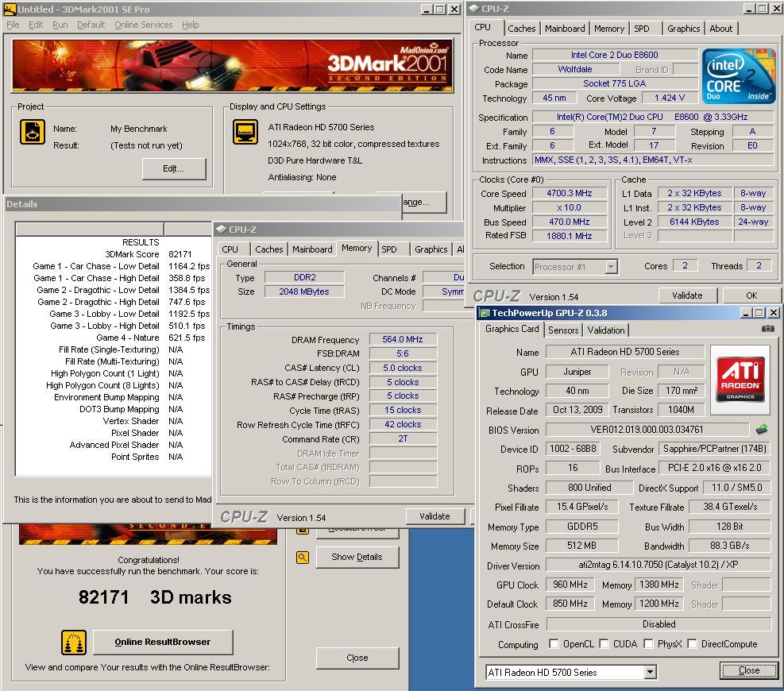
Task: Select Graphics tab in the CPU-Z Memory window
Action: [431, 249]
